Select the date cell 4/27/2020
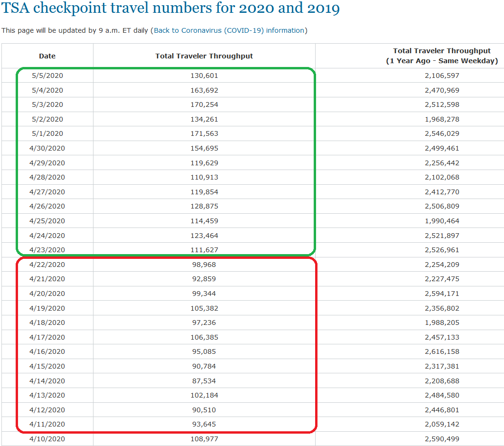This screenshot has height=446, width=504. [x=47, y=192]
